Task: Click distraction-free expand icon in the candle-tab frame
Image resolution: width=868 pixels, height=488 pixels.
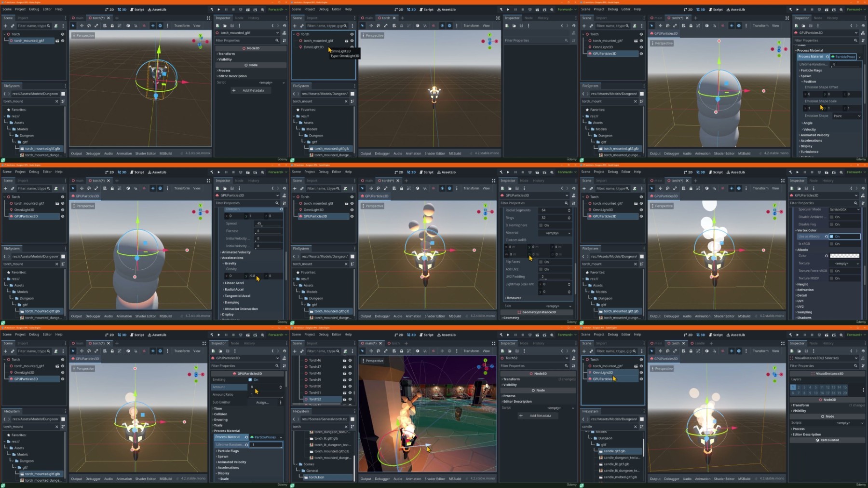Action: [783, 343]
